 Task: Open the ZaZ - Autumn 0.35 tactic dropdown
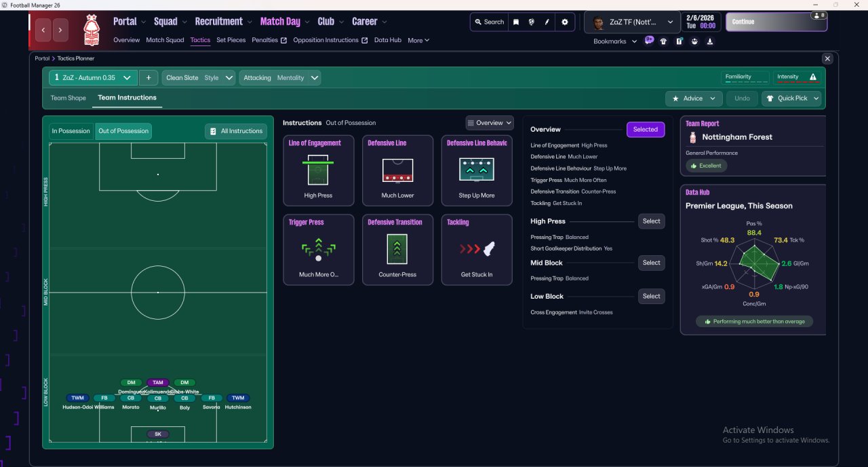(x=93, y=78)
